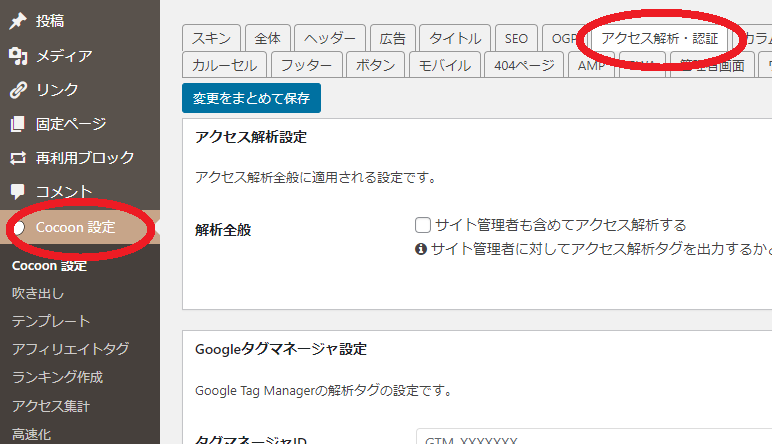The image size is (772, 444).
Task: Open the 吹き出し submenu link
Action: (38, 293)
